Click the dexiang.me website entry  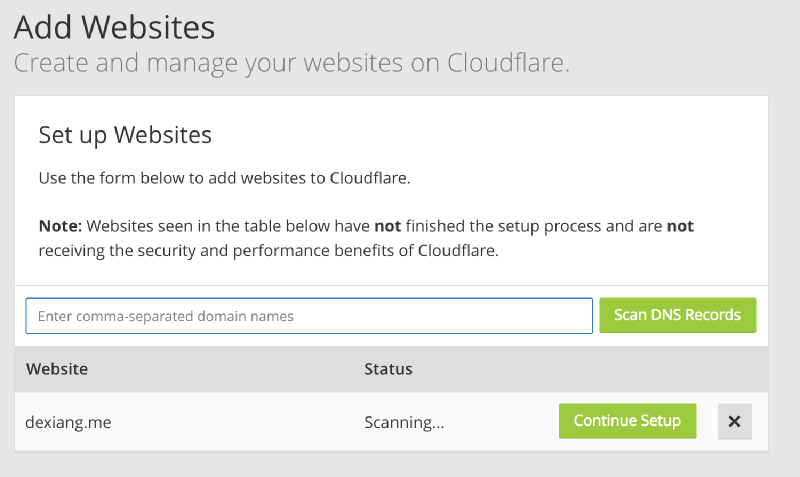pos(68,422)
